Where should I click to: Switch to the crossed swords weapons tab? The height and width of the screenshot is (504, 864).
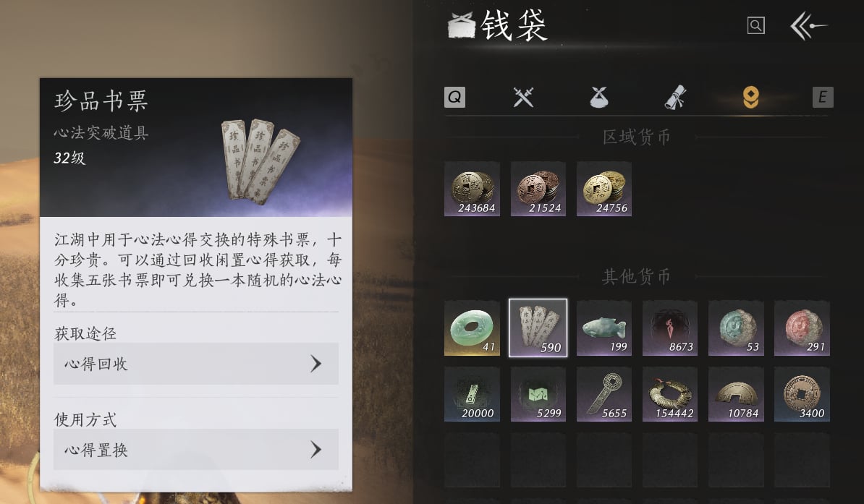(x=523, y=98)
